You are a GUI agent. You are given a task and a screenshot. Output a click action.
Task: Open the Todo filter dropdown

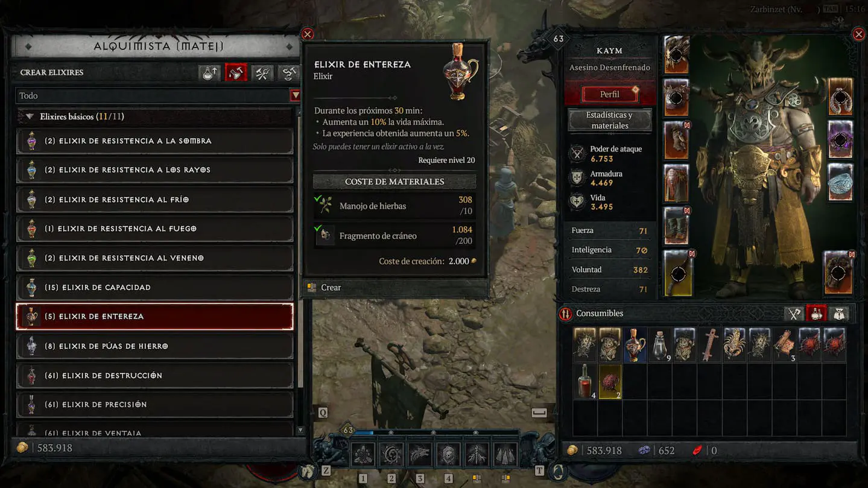tap(158, 95)
